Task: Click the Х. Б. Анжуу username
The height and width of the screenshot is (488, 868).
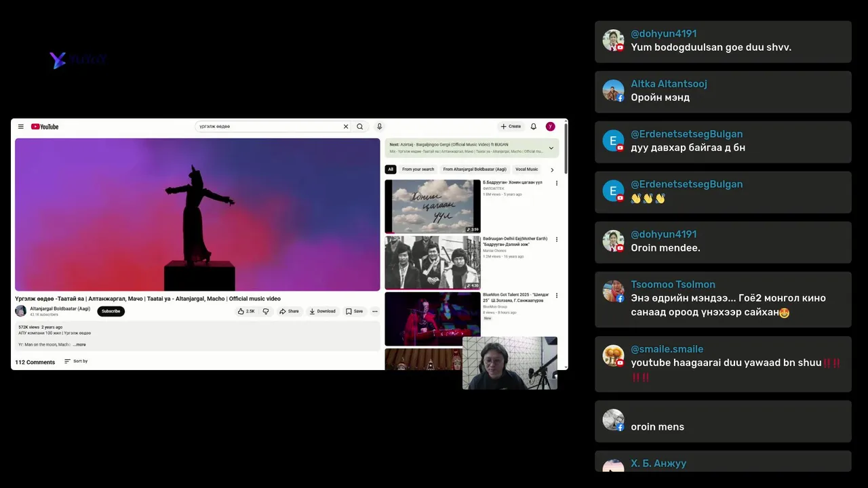Action: pos(658,464)
